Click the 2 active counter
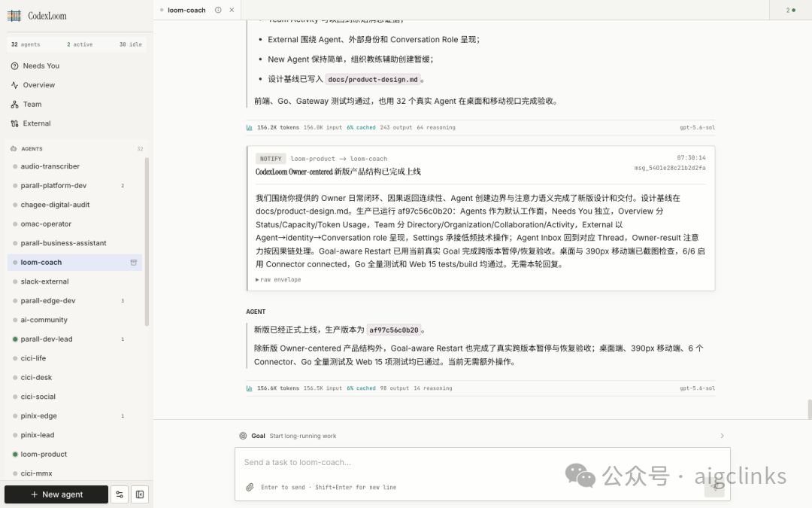This screenshot has width=812, height=508. click(x=80, y=44)
